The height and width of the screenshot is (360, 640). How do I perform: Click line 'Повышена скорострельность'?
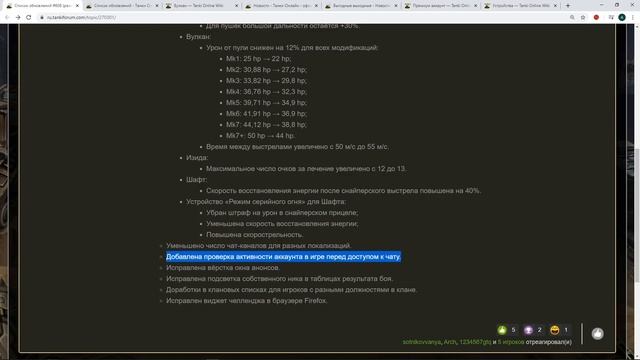255,235
